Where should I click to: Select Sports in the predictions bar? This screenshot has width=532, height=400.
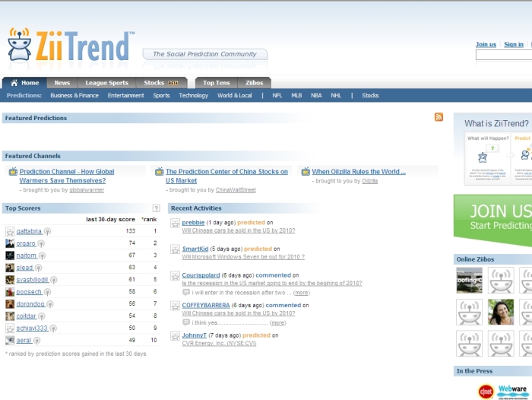coord(161,95)
